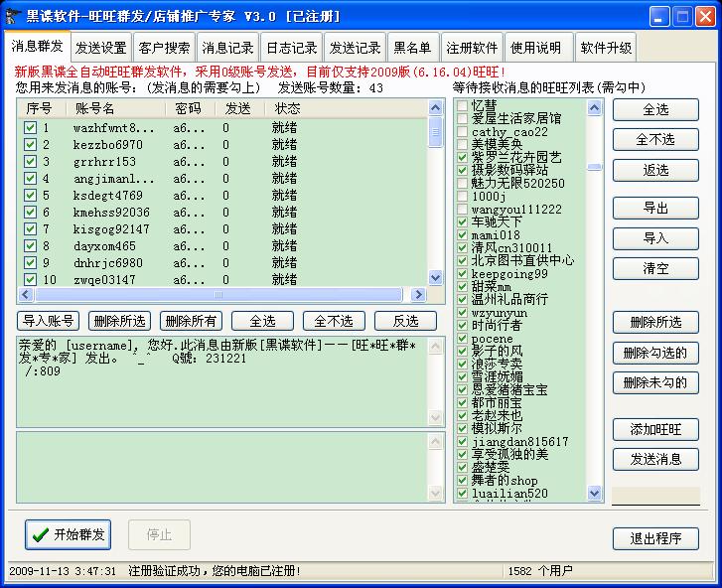
Task: Click the 序号 column header
Action: pyautogui.click(x=41, y=108)
